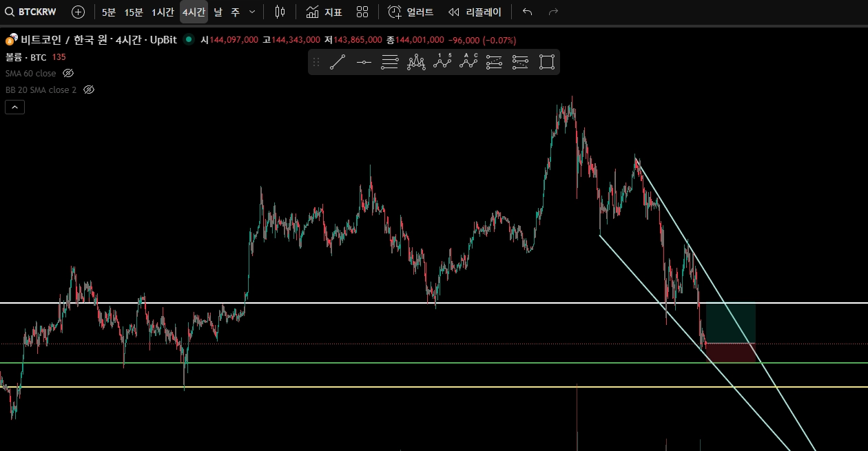Click the low price 저143,865,000 value
The width and height of the screenshot is (868, 451).
pos(353,40)
